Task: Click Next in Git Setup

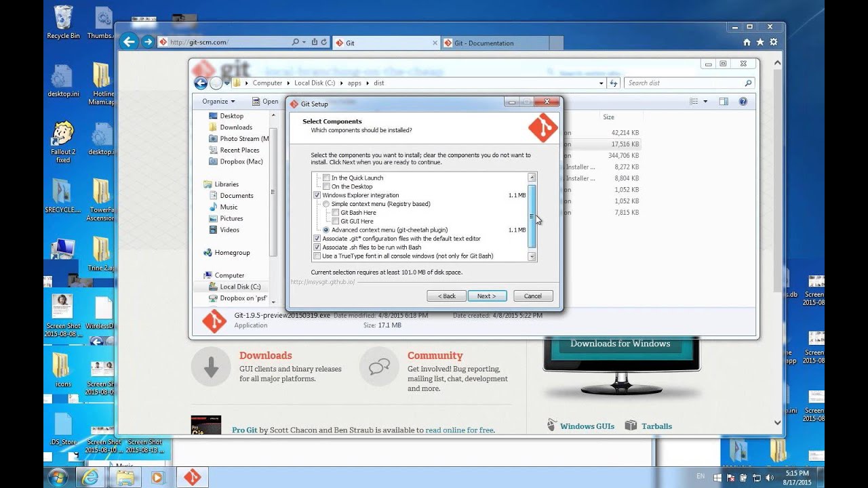Action: (487, 296)
